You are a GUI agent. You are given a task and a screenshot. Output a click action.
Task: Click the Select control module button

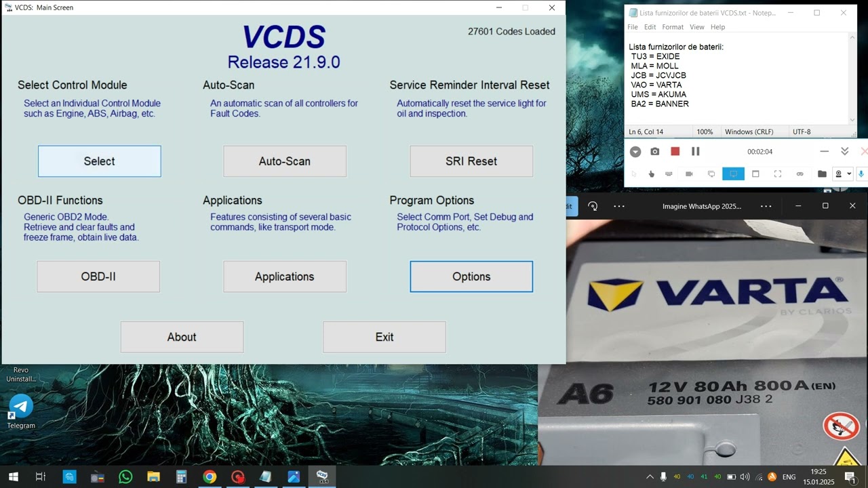coord(99,161)
